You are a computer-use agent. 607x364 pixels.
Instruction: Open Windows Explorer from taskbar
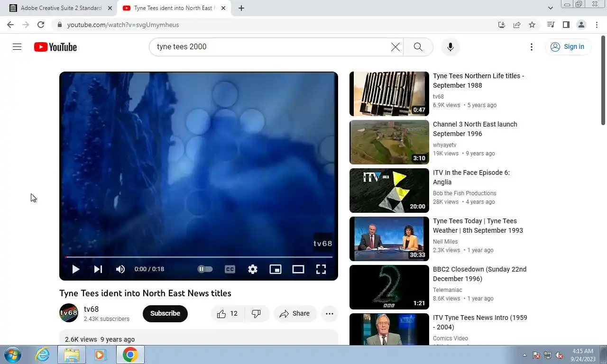[x=72, y=355]
